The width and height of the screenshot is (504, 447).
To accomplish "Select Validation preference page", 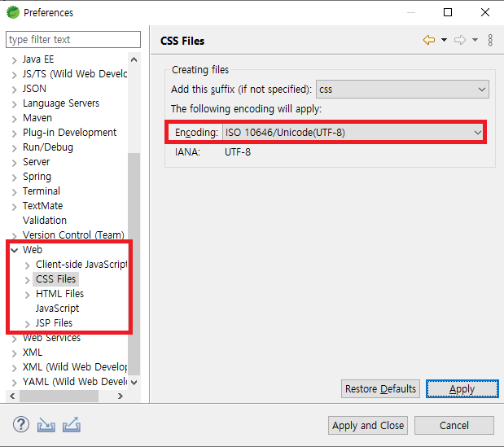I will [44, 221].
